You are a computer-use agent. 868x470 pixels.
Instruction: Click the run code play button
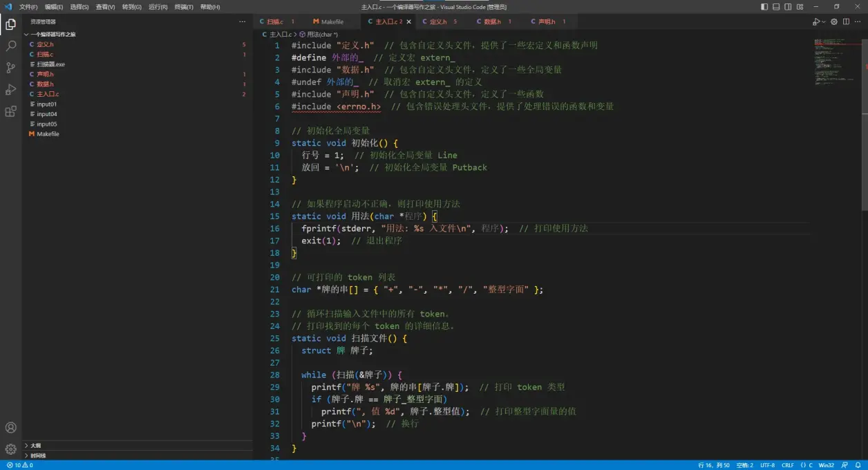815,21
